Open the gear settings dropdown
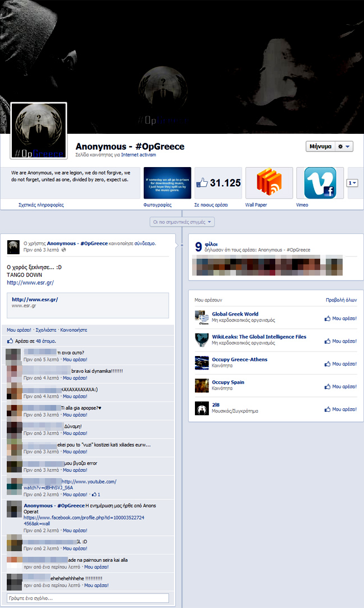Image resolution: width=364 pixels, height=608 pixels. [x=344, y=146]
